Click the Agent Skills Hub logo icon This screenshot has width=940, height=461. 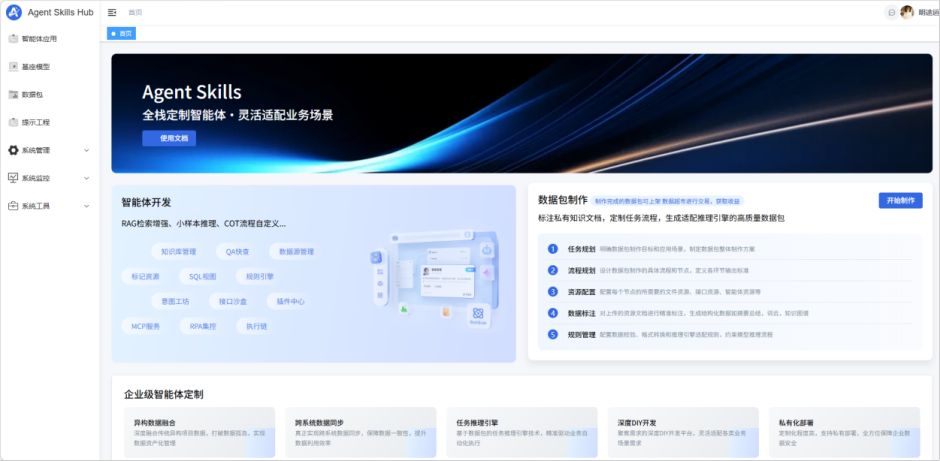click(x=14, y=12)
